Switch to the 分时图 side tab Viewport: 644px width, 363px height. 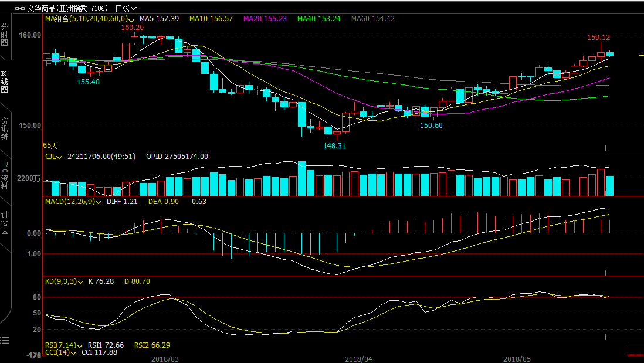tap(5, 35)
